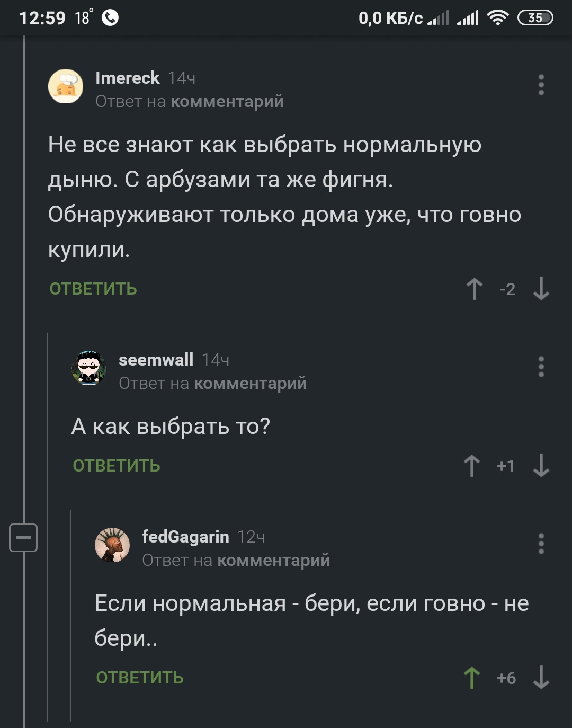Collapse the comment thread with minus box
The image size is (572, 728).
click(x=24, y=537)
